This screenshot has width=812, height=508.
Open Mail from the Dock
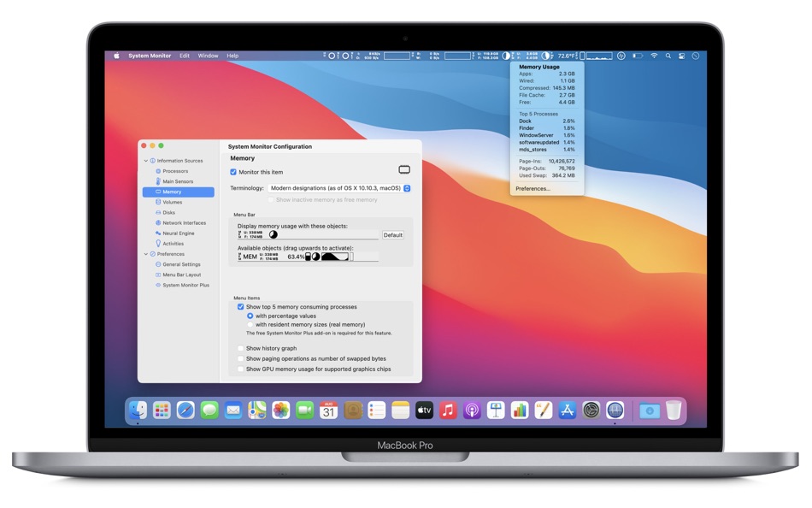233,411
